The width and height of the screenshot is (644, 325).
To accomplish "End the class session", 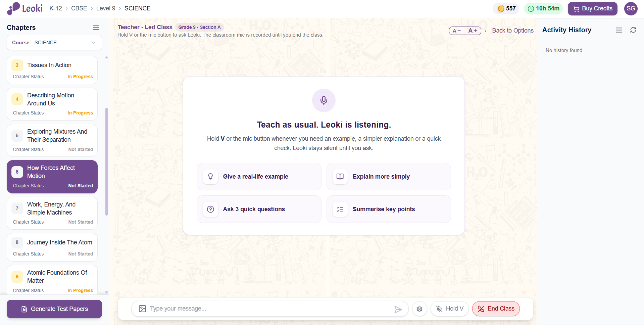I will (x=496, y=309).
